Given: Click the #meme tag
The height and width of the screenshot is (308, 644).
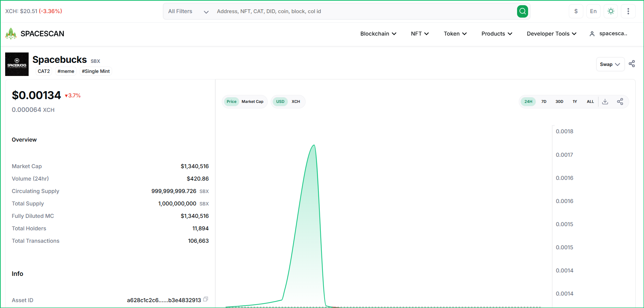Looking at the screenshot, I should pyautogui.click(x=66, y=71).
